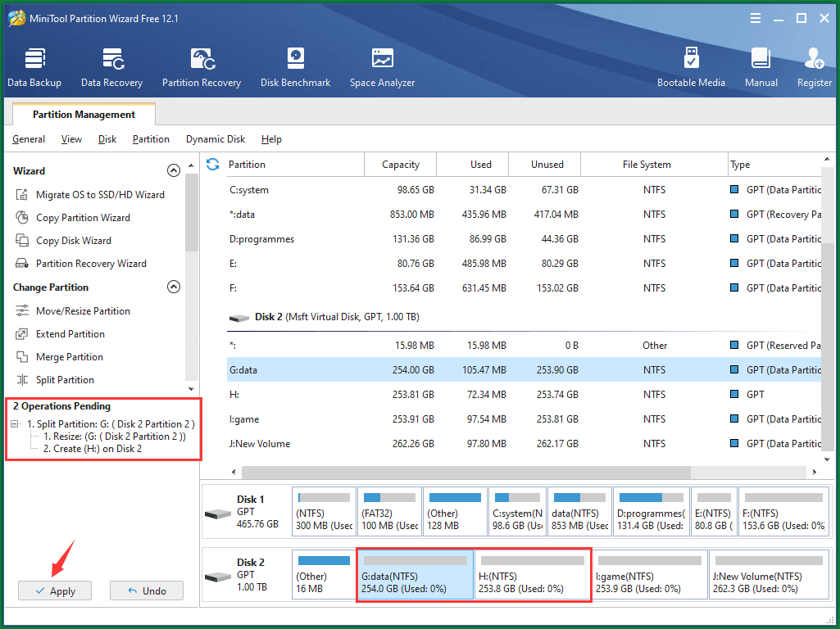Open the Dynamic Disk menu

tap(216, 139)
